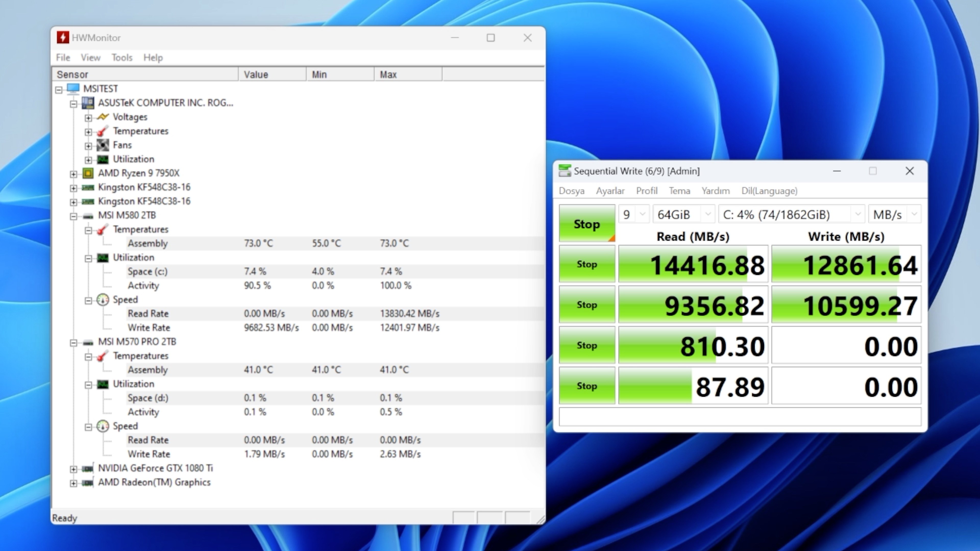
Task: Click the empty status field in CrystalDiskMark
Action: [x=740, y=416]
